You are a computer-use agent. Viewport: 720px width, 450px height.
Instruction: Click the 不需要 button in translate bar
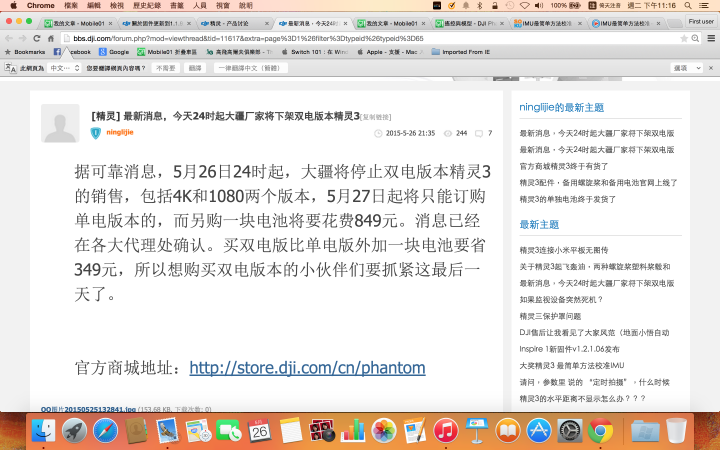pos(165,68)
